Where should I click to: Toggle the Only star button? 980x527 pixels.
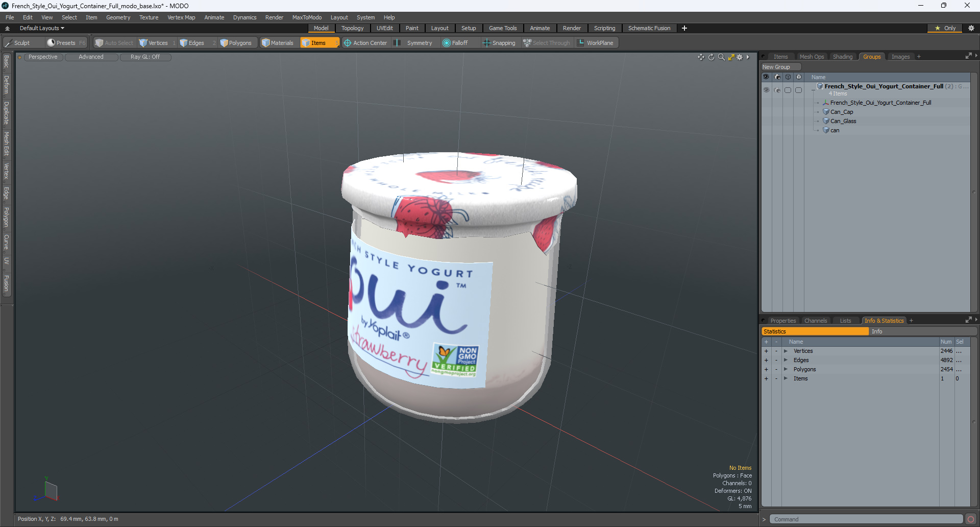pyautogui.click(x=945, y=28)
